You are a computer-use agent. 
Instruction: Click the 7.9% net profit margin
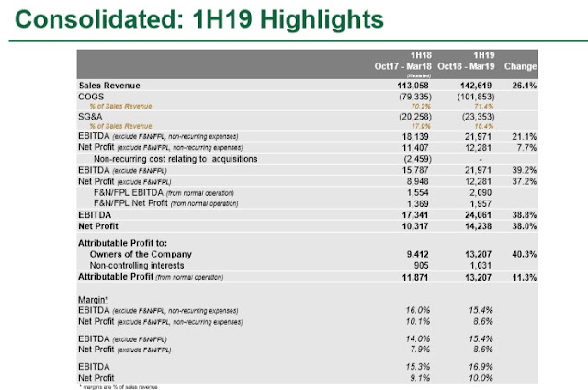click(420, 350)
